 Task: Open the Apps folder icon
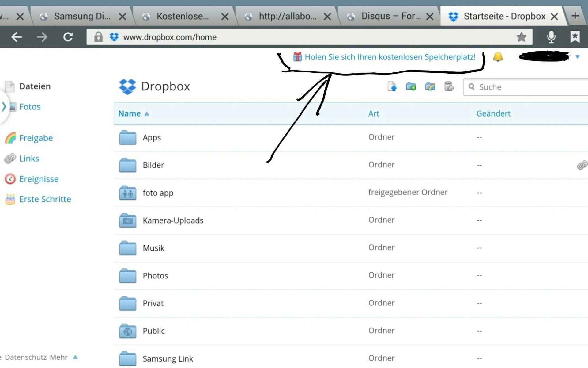[x=128, y=137]
